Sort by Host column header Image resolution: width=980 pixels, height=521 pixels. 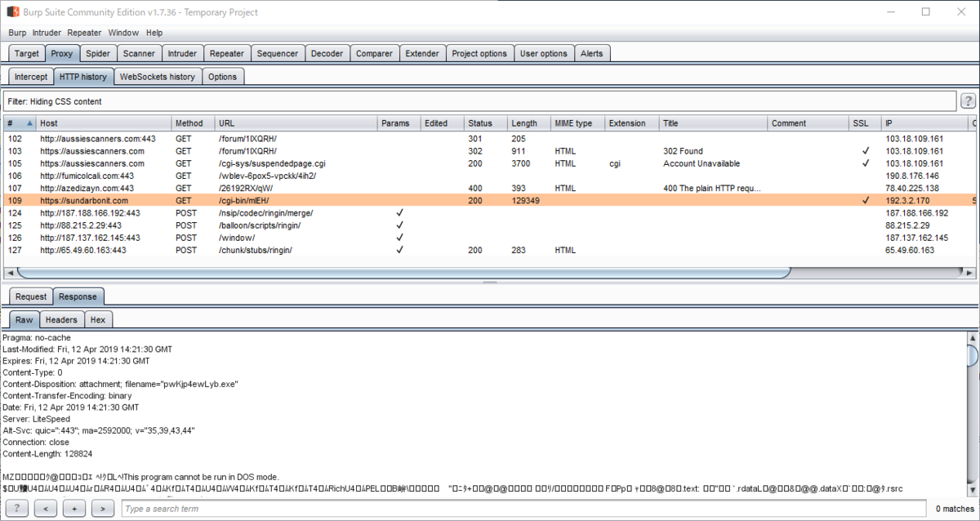tap(105, 123)
